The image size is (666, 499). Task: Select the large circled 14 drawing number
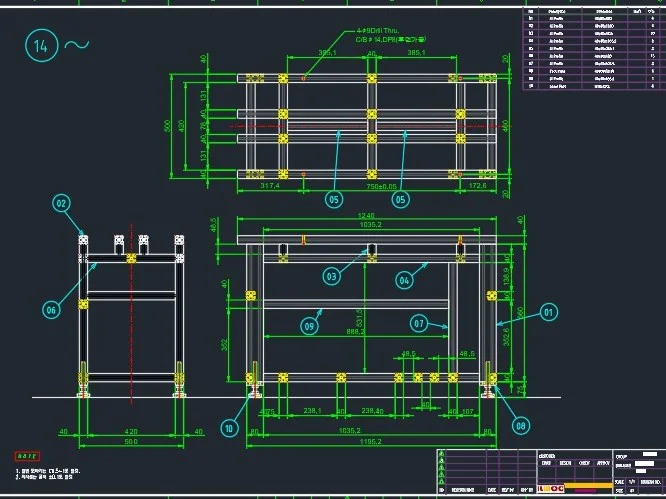click(x=42, y=45)
